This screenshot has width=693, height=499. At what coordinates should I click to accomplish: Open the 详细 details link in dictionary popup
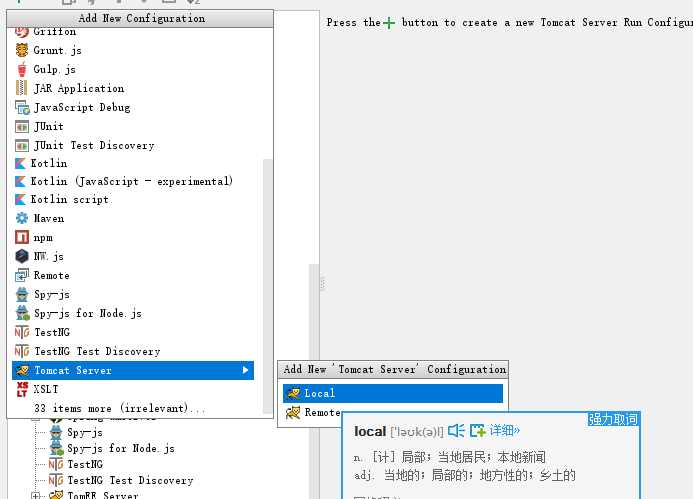pos(504,430)
